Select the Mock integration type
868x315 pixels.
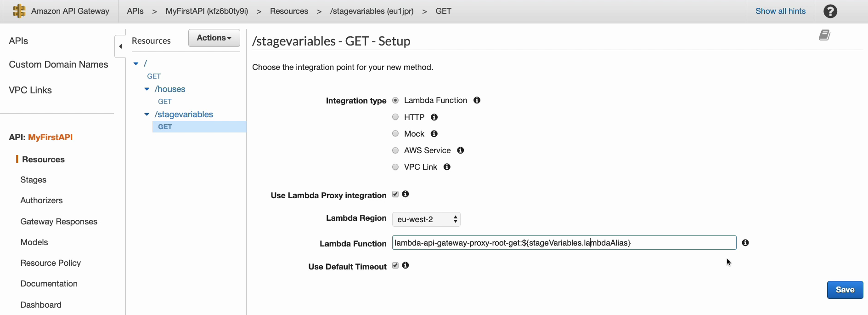click(395, 134)
